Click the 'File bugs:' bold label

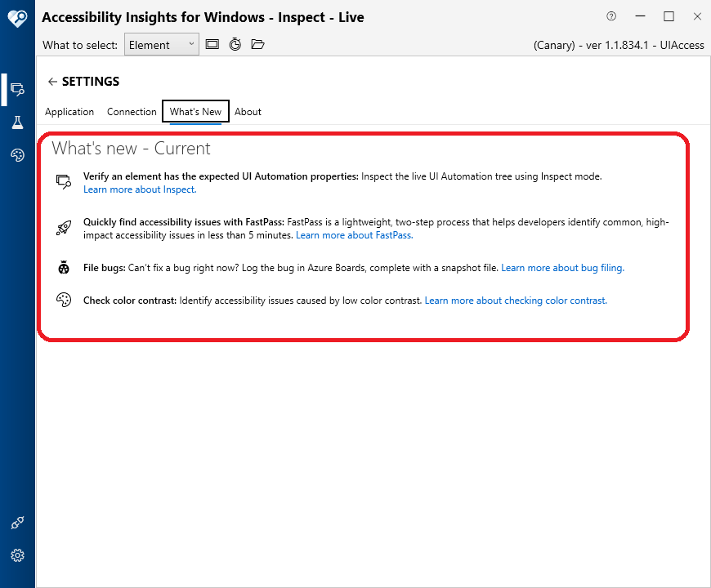click(105, 268)
